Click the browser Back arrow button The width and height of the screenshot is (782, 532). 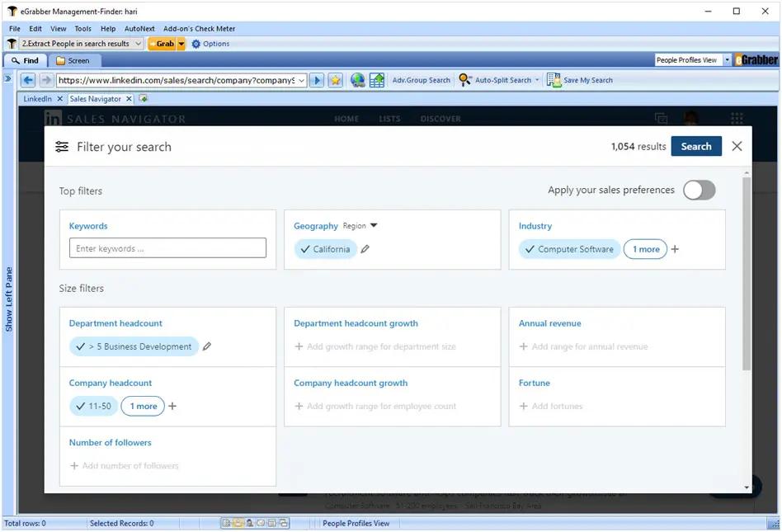point(28,80)
